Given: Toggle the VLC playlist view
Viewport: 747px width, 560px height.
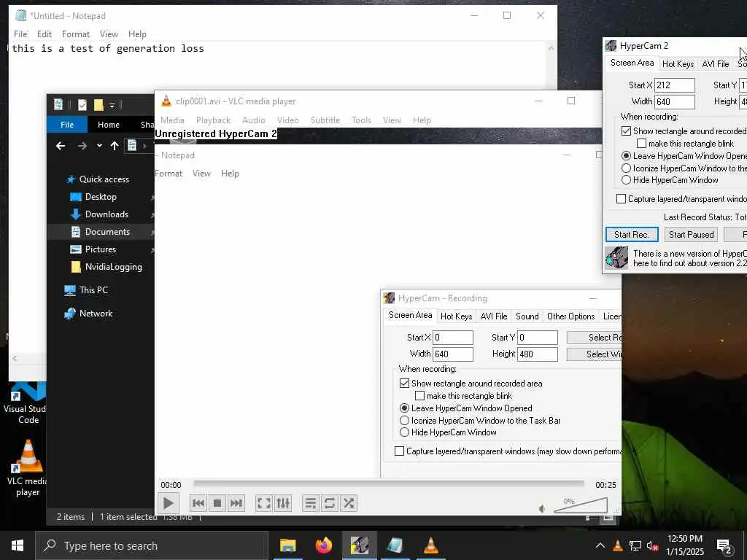Looking at the screenshot, I should click(x=311, y=503).
